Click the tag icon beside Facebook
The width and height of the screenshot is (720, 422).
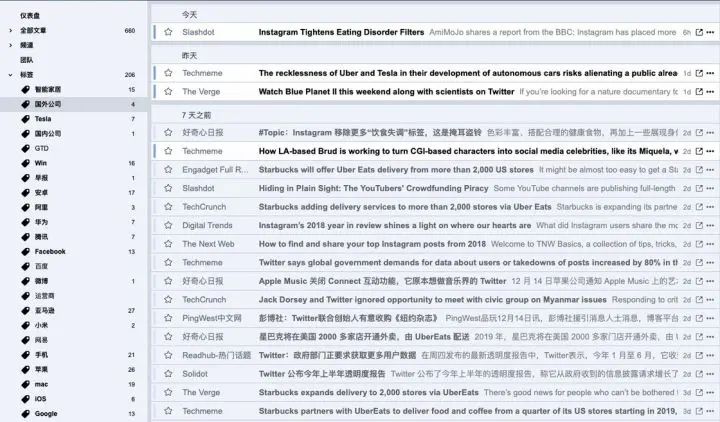(x=26, y=252)
